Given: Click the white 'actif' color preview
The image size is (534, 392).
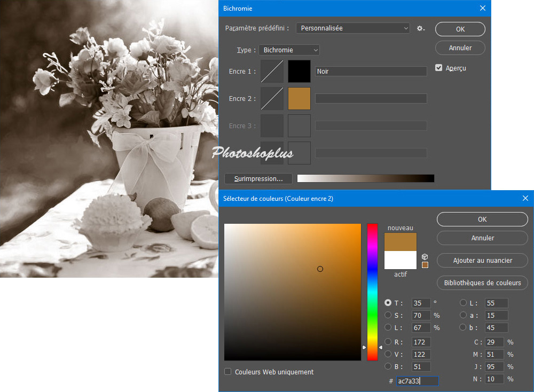Looking at the screenshot, I should (400, 260).
